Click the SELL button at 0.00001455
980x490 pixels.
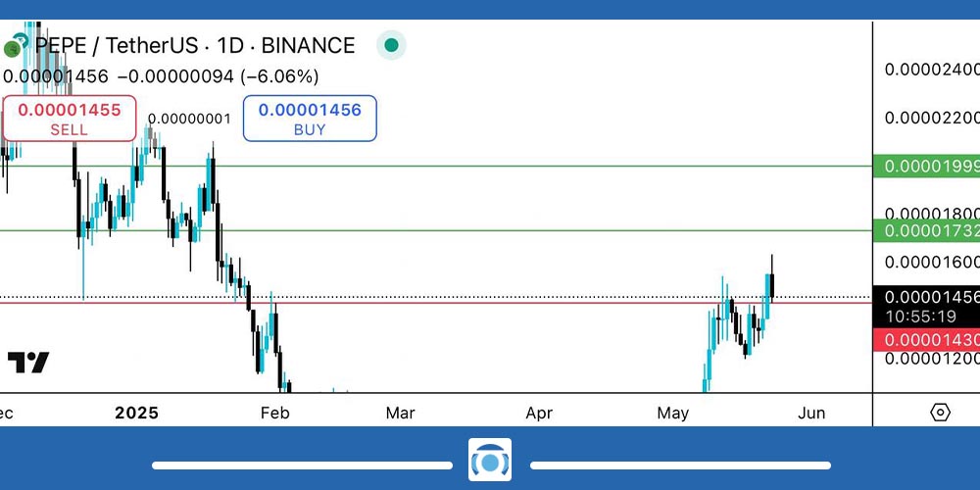pyautogui.click(x=69, y=118)
